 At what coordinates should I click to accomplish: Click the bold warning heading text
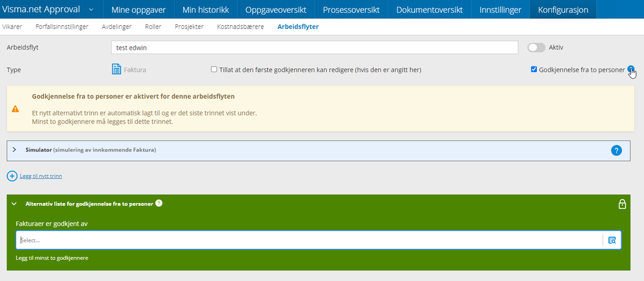pyautogui.click(x=133, y=97)
